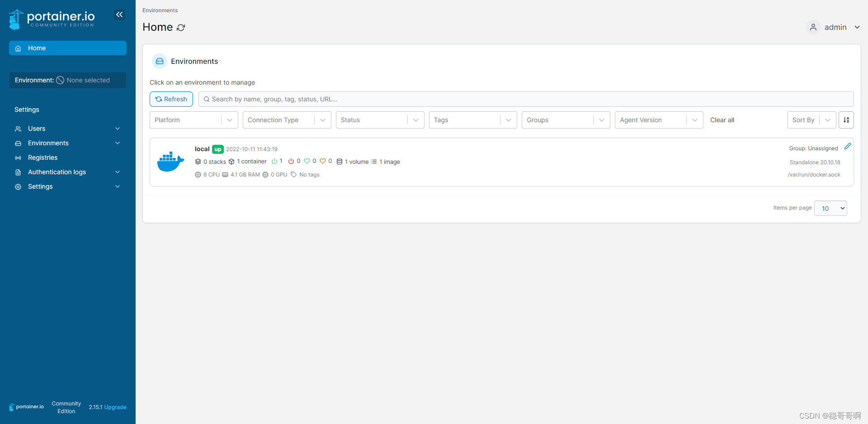The height and width of the screenshot is (424, 868).
Task: Click the pencil icon next to Group: Unassigned
Action: [848, 146]
